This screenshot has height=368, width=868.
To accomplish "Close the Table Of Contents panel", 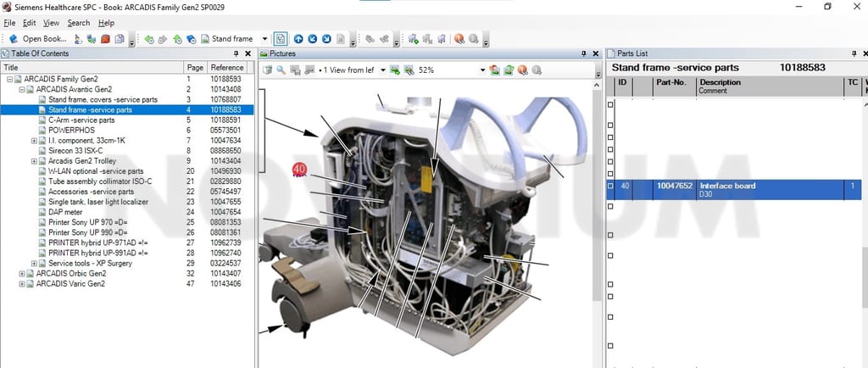I will click(x=248, y=53).
